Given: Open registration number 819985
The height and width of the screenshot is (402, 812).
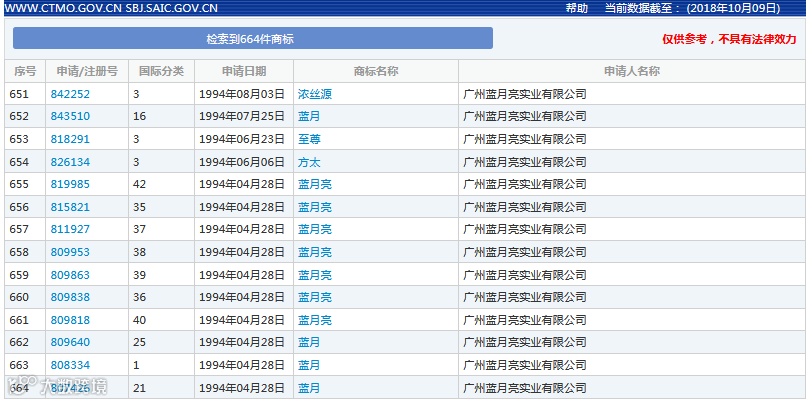Looking at the screenshot, I should point(70,184).
